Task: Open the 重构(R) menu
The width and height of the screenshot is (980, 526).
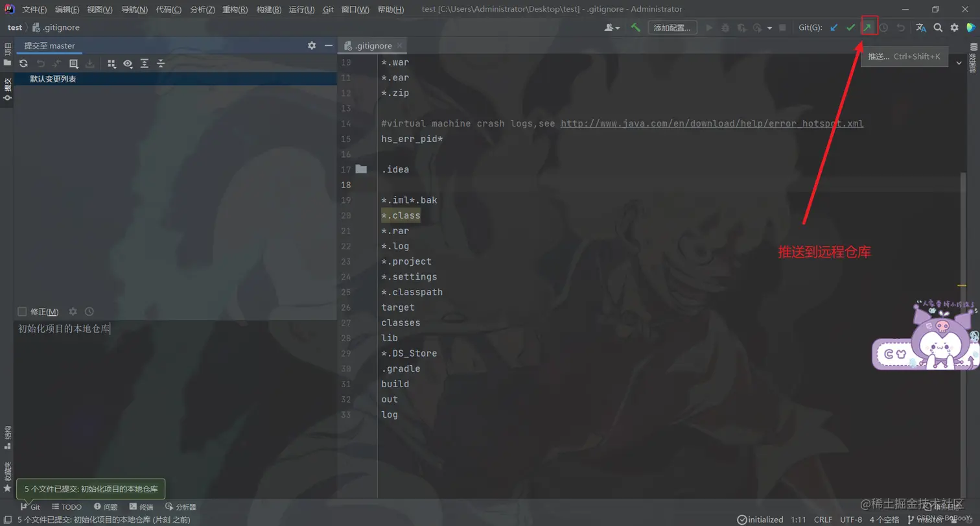Action: (x=235, y=10)
